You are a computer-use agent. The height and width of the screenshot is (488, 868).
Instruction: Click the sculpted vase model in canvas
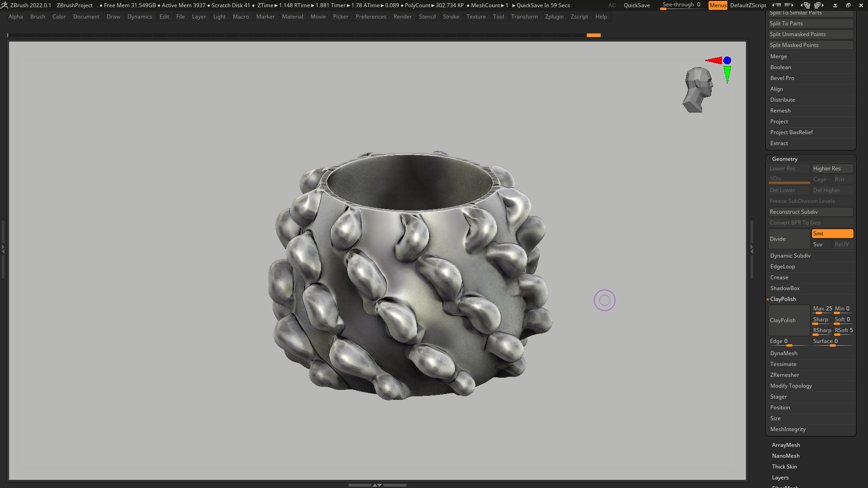(409, 276)
